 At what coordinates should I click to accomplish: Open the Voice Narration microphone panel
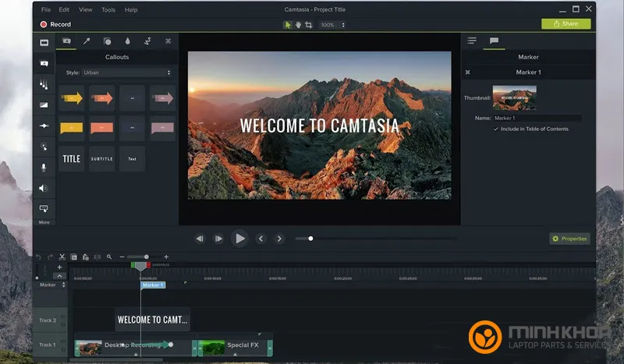(44, 167)
